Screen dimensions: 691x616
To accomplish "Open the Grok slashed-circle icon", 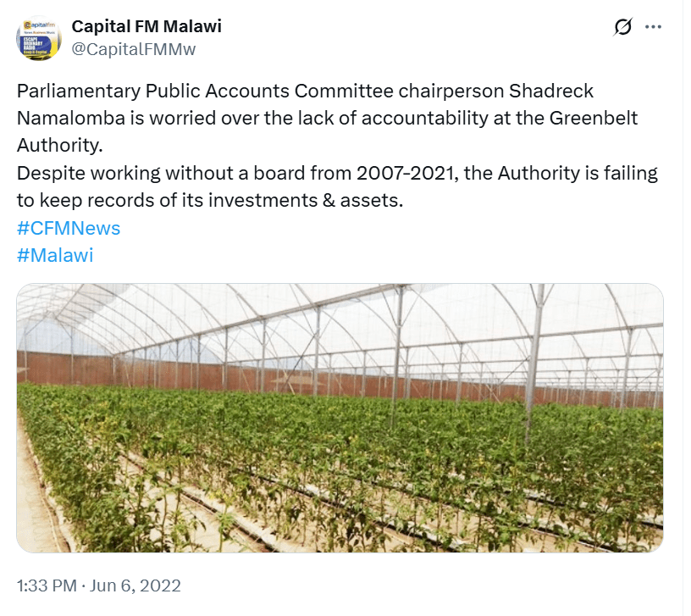I will coord(622,28).
